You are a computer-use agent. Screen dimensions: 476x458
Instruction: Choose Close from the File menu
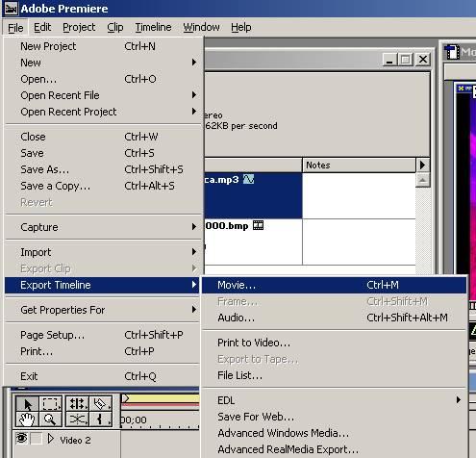coord(104,137)
